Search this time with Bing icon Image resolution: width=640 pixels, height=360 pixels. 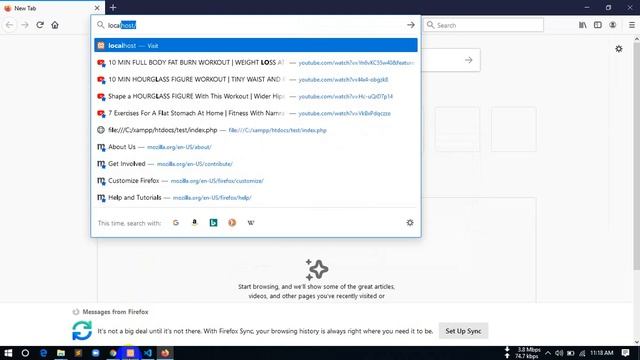(x=213, y=222)
